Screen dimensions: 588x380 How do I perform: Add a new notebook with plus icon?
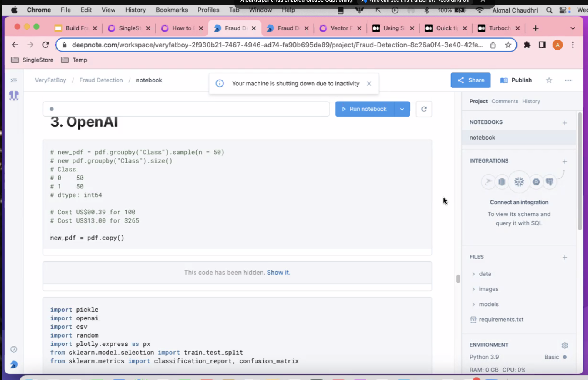[x=565, y=123]
